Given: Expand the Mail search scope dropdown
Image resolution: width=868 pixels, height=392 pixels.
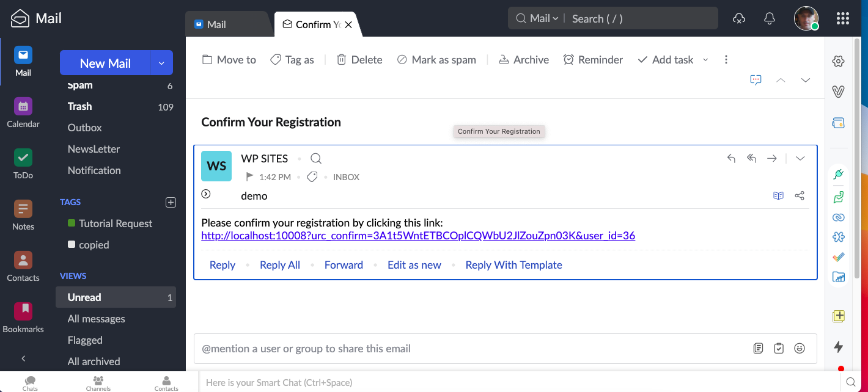Looking at the screenshot, I should point(544,19).
